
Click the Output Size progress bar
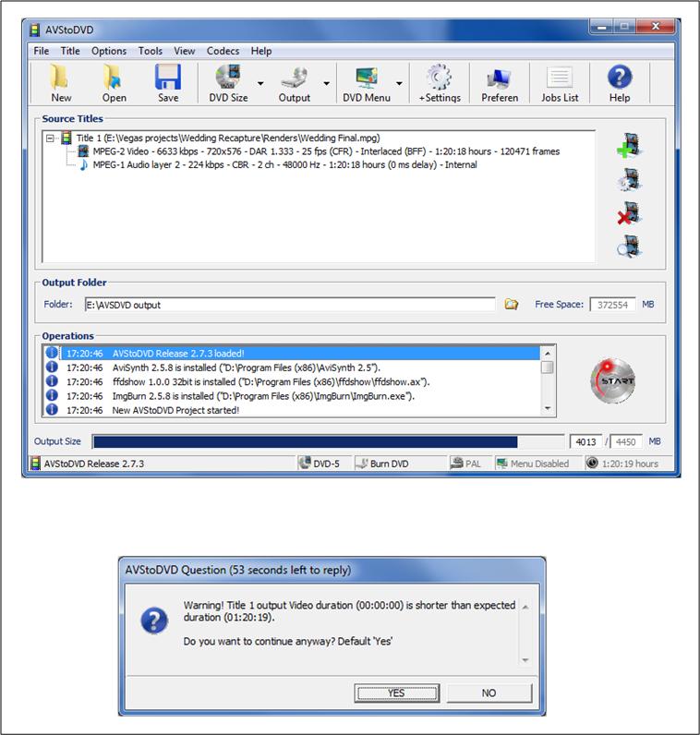click(328, 441)
